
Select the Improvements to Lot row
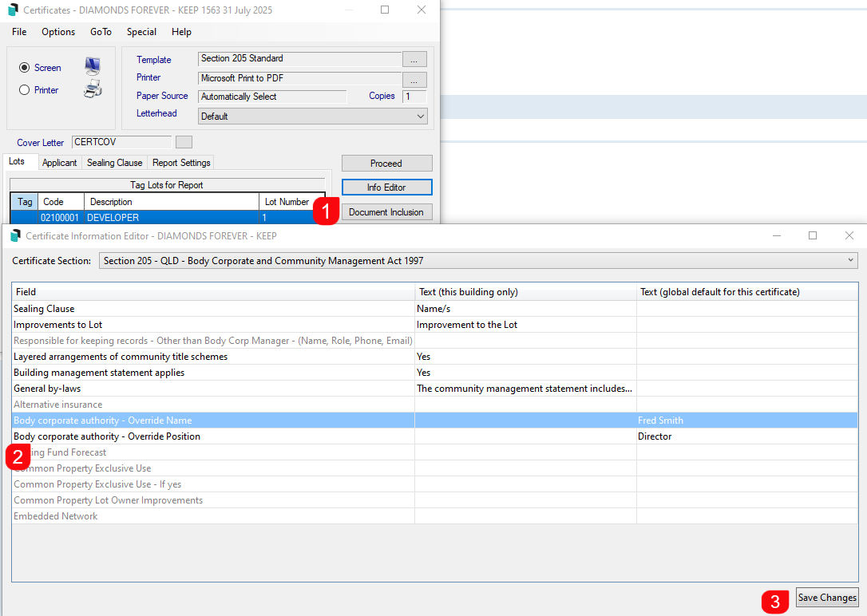[x=434, y=324]
